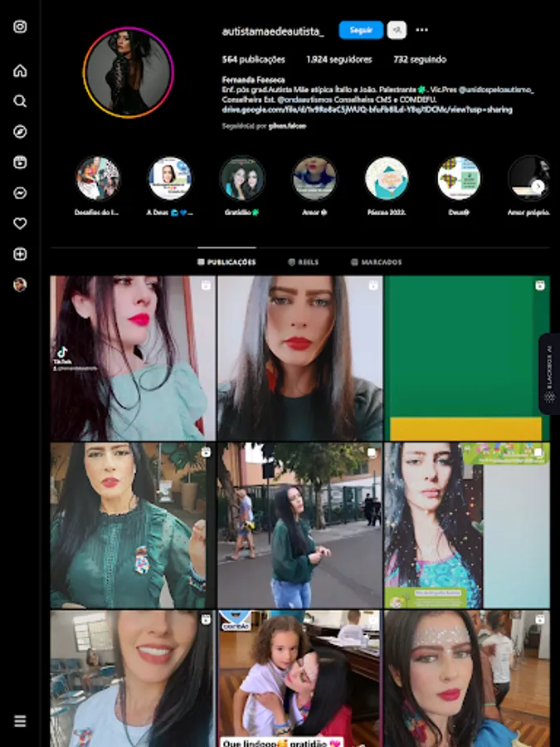Open the 1.924 seguidores list
The image size is (560, 747).
[339, 60]
